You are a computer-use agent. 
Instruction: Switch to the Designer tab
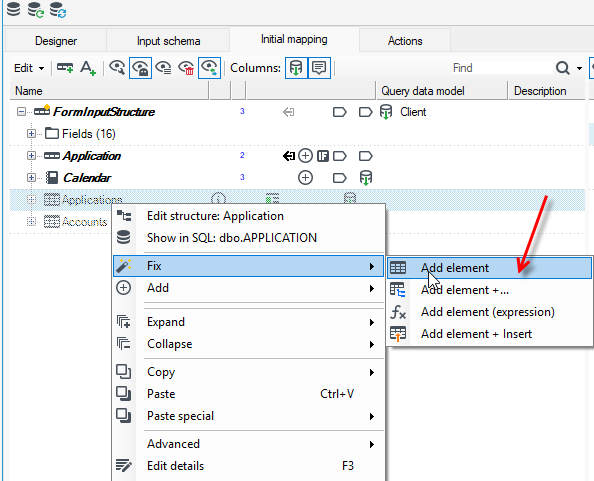56,41
